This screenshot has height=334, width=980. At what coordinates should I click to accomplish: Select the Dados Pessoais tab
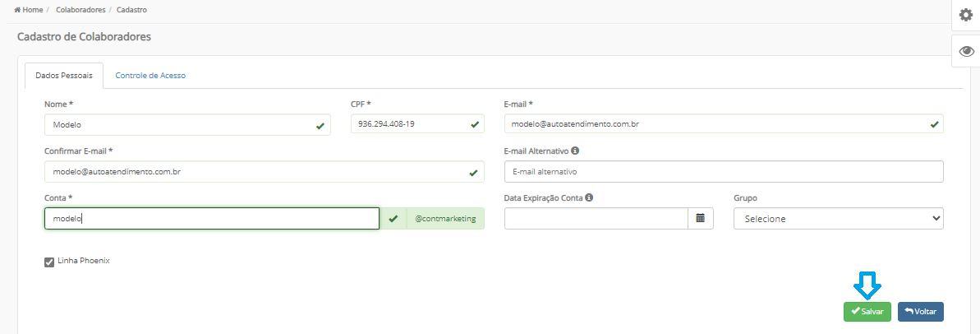pyautogui.click(x=64, y=76)
